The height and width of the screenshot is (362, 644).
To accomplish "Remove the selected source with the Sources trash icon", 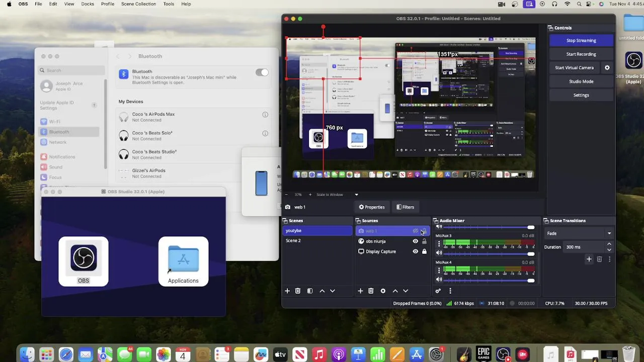I will point(371,291).
